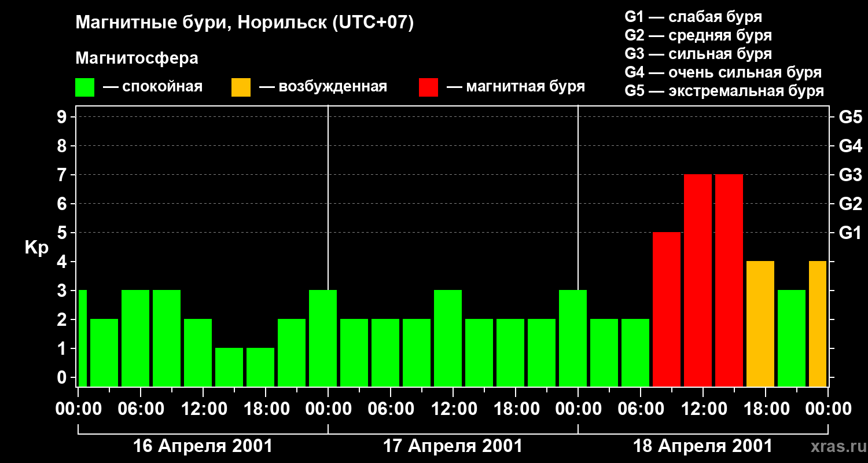The width and height of the screenshot is (868, 463).
Task: Click the '16 Апреля 2001' date label
Action: tap(203, 446)
